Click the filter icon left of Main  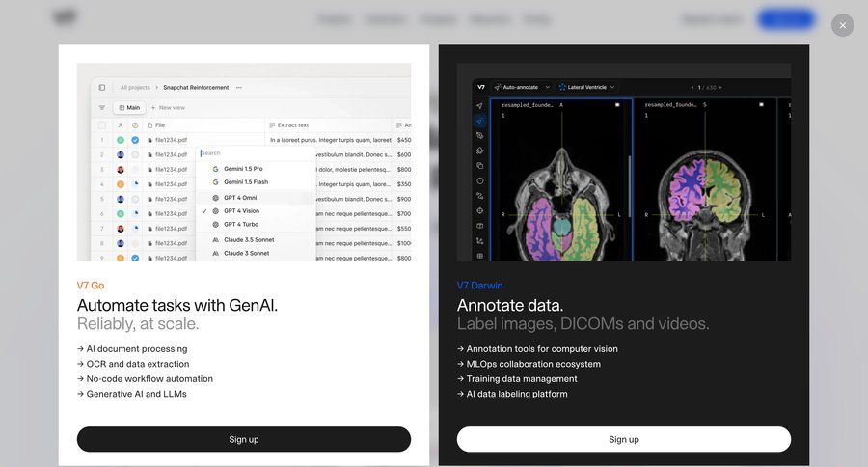[x=102, y=107]
